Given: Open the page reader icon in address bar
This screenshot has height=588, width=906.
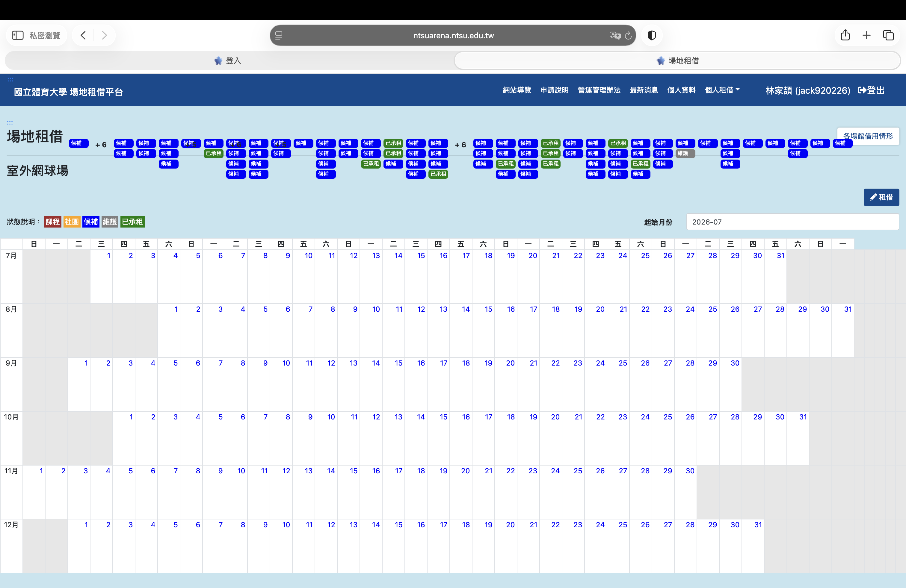Looking at the screenshot, I should [x=279, y=35].
